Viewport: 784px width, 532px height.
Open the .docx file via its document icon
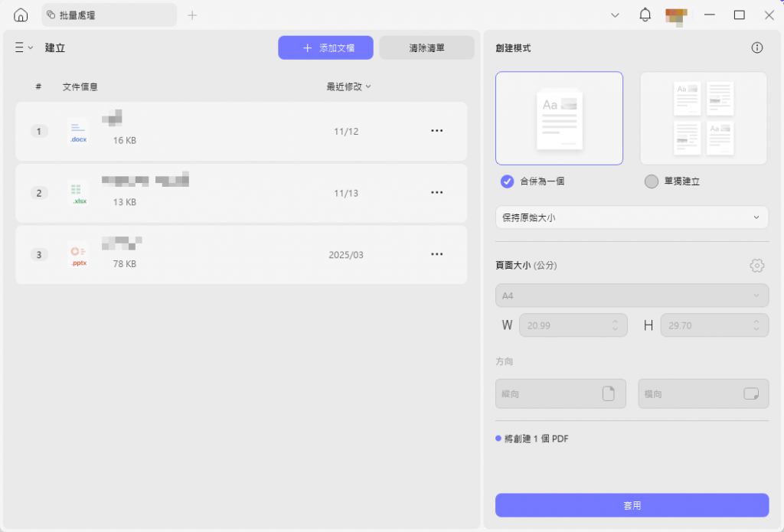click(77, 131)
